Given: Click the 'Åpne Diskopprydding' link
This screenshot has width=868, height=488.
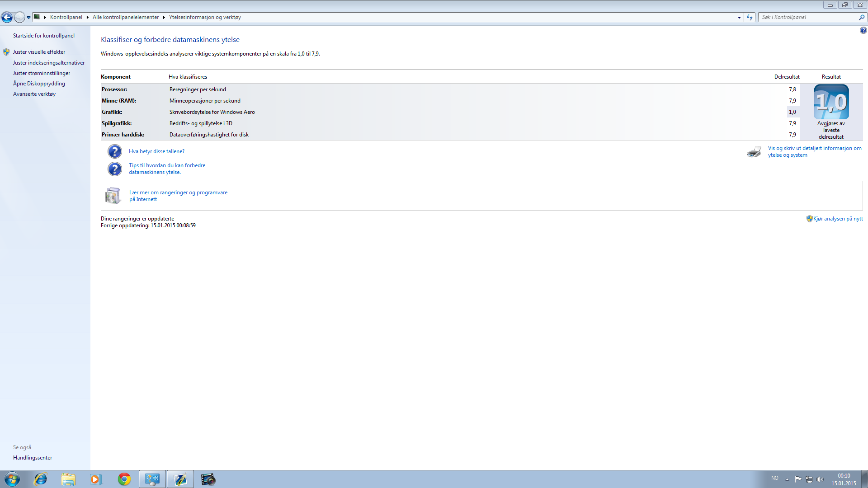Looking at the screenshot, I should [x=39, y=84].
